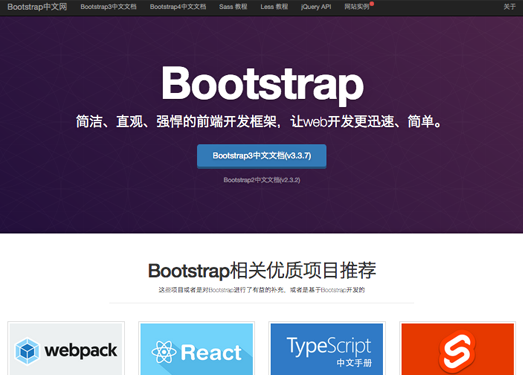Click the Svelte S logo icon
This screenshot has height=375, width=523.
click(x=457, y=351)
